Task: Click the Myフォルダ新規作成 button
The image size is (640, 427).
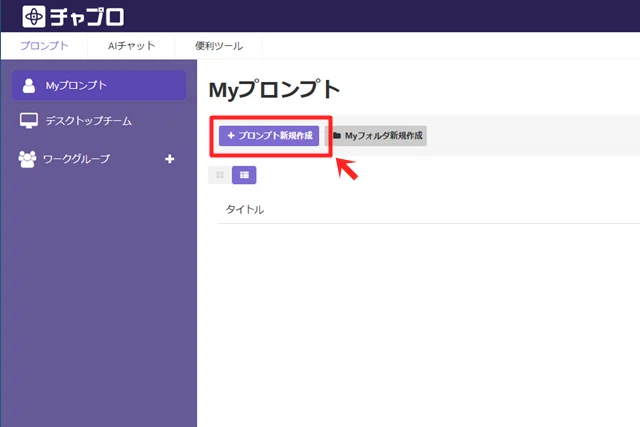Action: (376, 136)
